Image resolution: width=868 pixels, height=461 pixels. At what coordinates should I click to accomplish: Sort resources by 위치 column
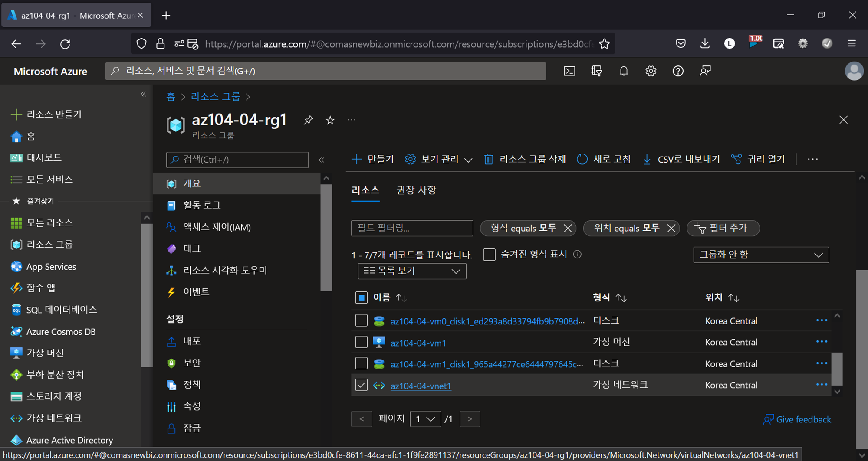[x=722, y=298]
